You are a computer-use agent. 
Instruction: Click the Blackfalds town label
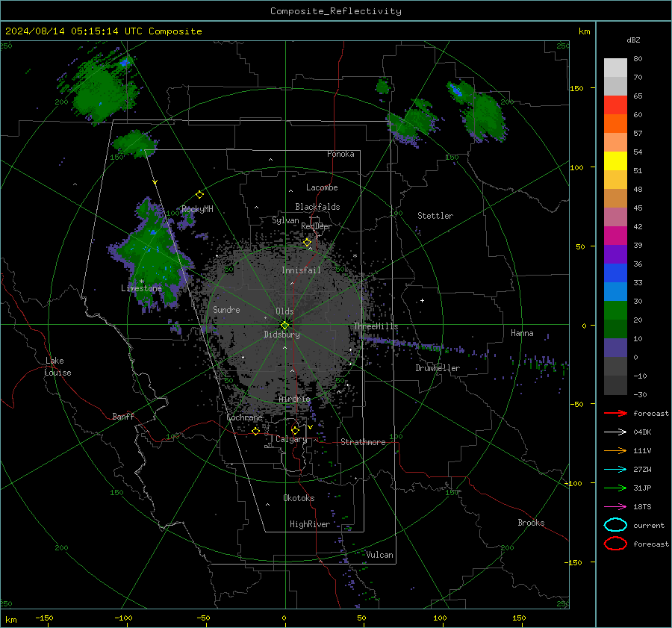point(317,207)
